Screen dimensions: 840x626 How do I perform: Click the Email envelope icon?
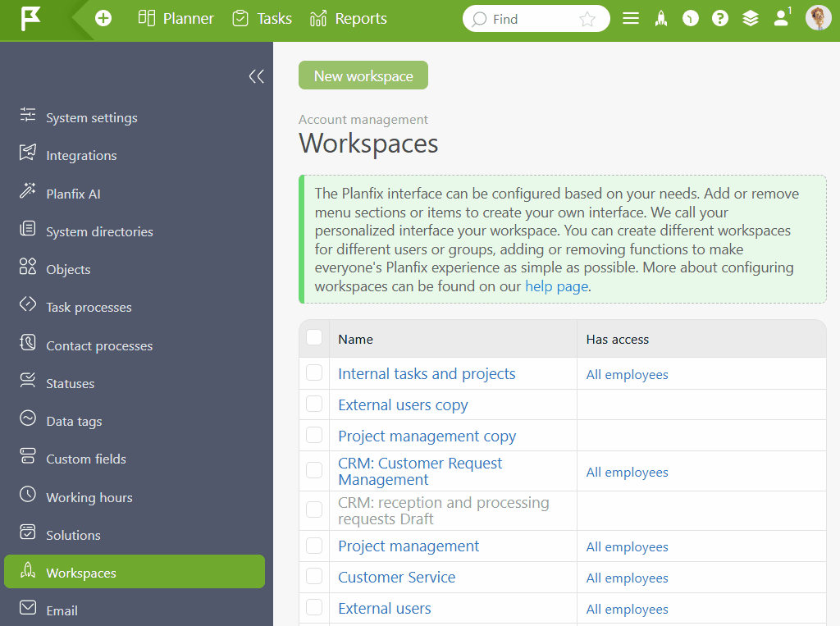tap(28, 608)
